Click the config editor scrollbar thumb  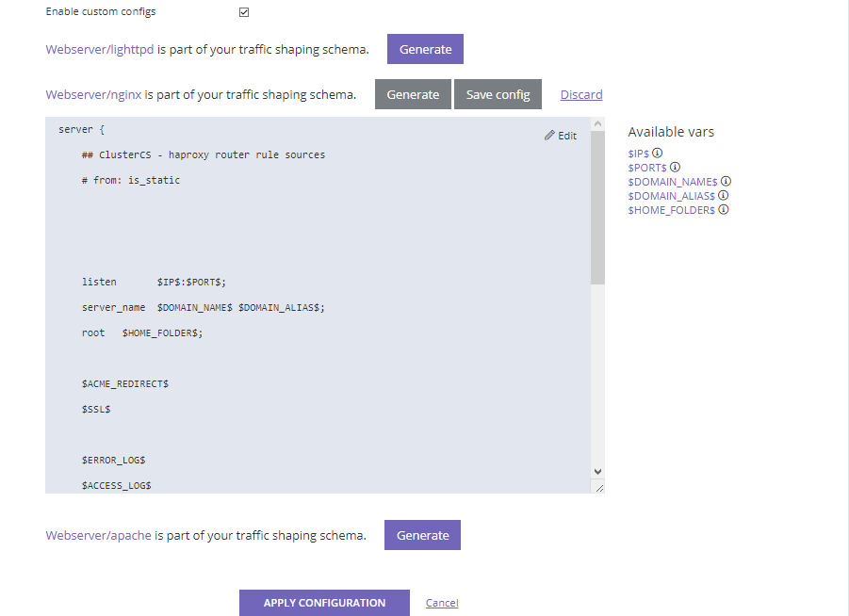(x=597, y=207)
